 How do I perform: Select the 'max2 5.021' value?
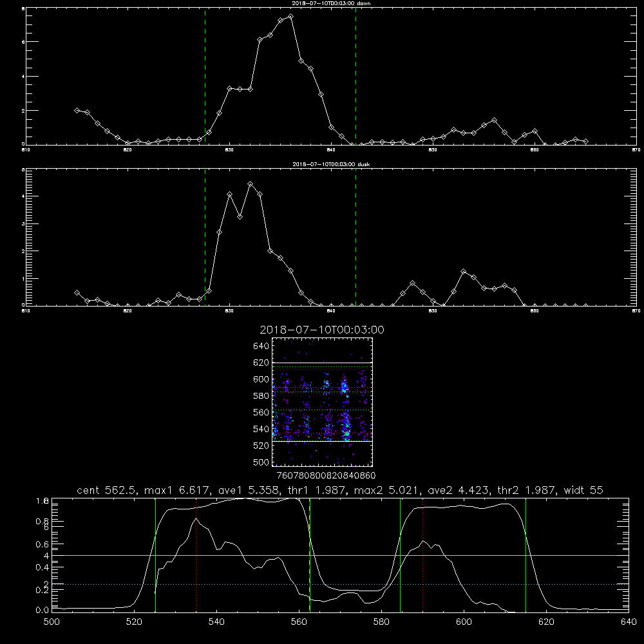(387, 490)
